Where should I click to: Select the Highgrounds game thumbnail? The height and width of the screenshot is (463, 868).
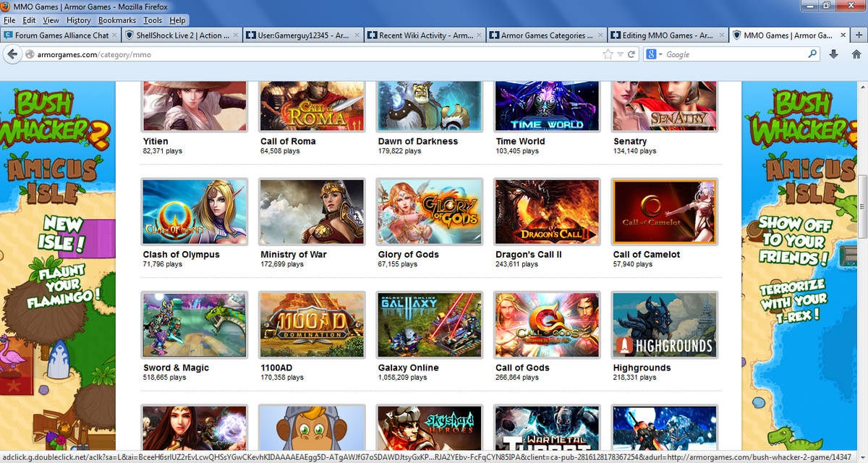coord(665,325)
